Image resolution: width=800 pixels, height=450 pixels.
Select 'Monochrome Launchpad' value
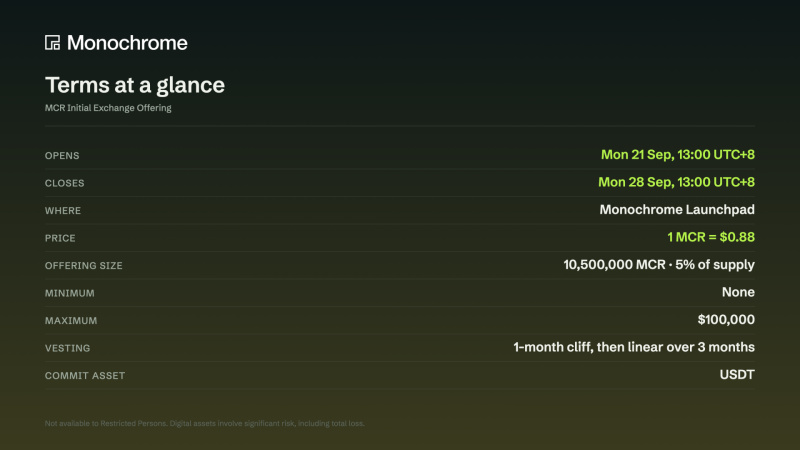677,210
